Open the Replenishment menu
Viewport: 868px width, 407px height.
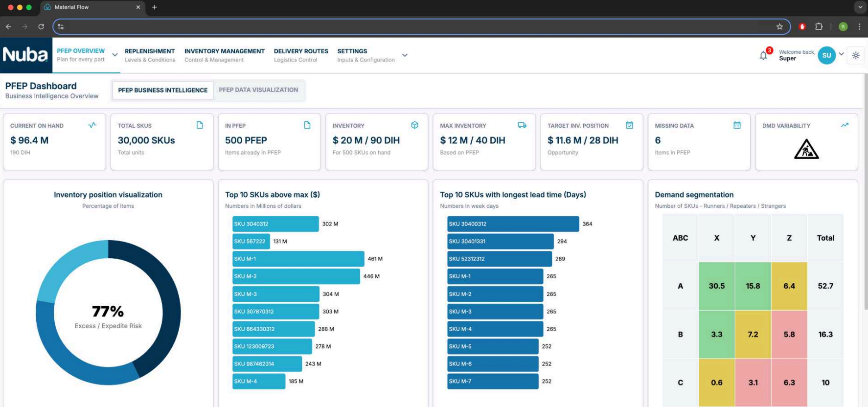click(x=150, y=55)
